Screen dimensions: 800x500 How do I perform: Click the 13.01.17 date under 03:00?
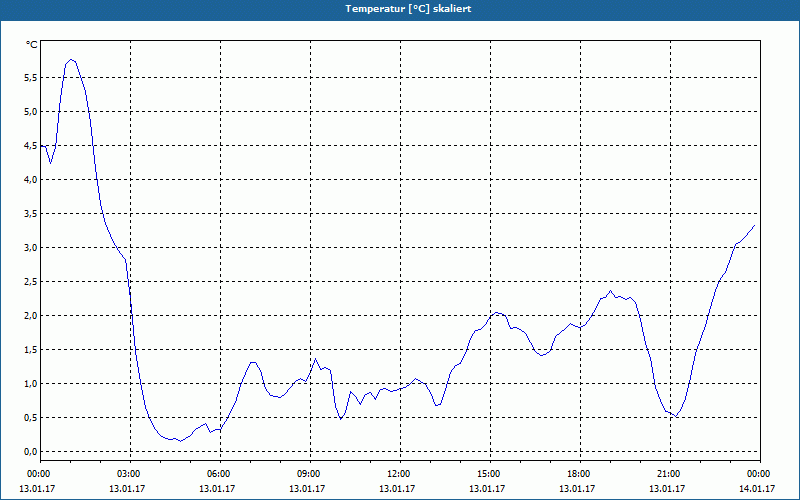pyautogui.click(x=127, y=489)
